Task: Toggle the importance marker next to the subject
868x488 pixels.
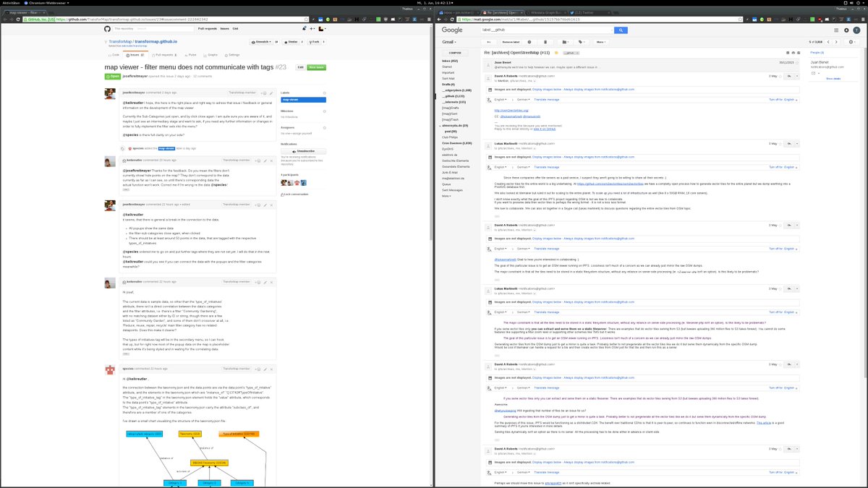Action: (556, 53)
